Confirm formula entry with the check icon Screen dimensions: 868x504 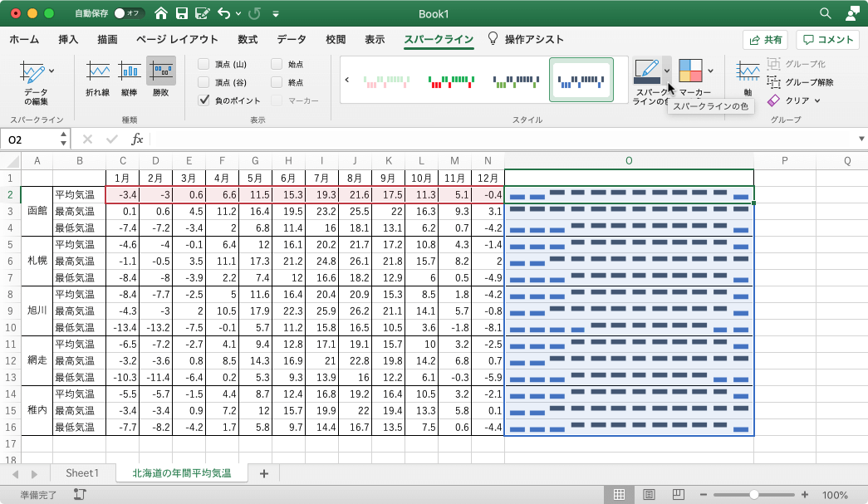pyautogui.click(x=112, y=139)
